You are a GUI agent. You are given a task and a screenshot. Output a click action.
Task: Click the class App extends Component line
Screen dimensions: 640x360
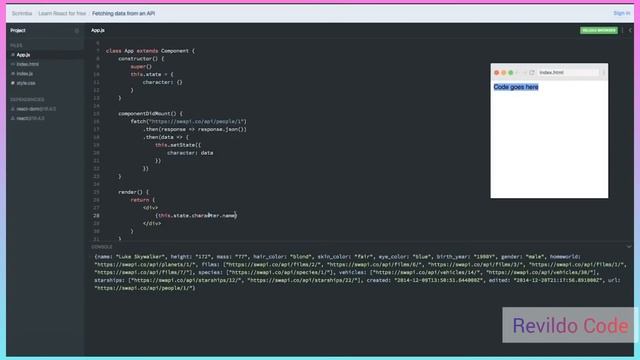click(150, 51)
